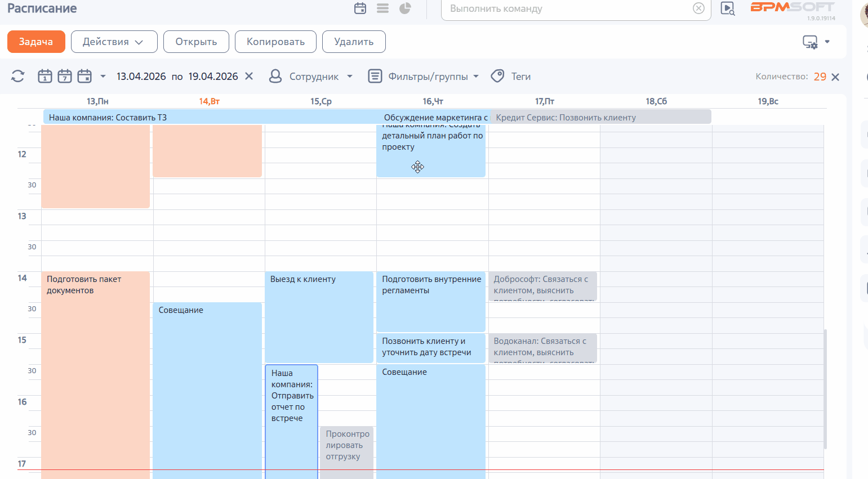Viewport: 868px width, 479px height.
Task: Expand the view settings dropdown arrow
Action: point(827,42)
